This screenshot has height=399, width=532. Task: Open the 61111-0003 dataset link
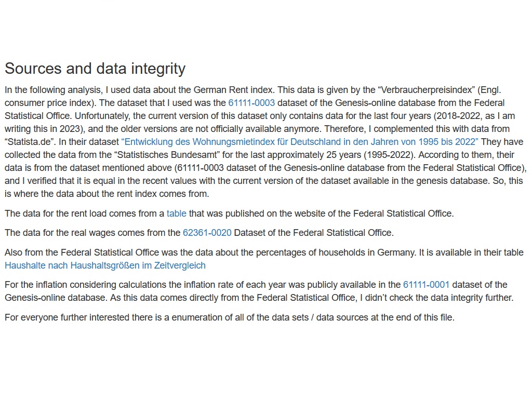(251, 103)
